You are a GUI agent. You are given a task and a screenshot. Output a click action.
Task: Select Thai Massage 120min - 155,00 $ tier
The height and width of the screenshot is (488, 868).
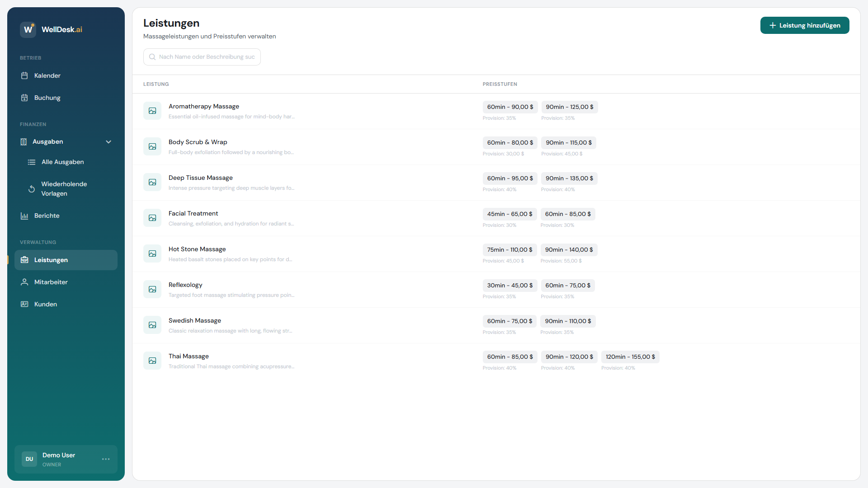[x=630, y=357]
